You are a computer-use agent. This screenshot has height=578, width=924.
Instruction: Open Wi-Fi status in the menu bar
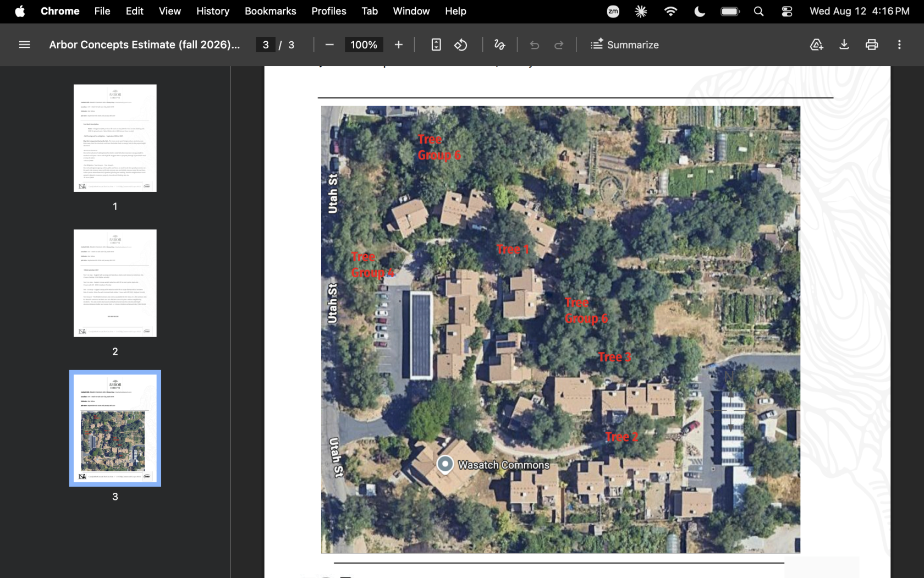pos(670,11)
